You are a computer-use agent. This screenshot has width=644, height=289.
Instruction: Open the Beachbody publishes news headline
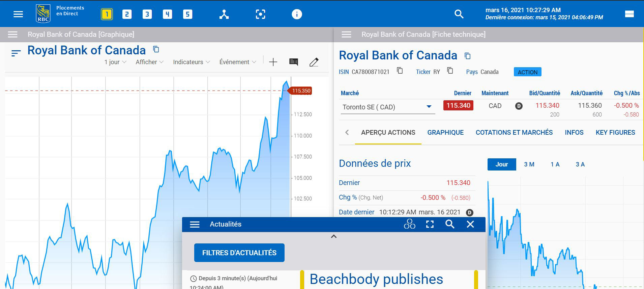376,279
